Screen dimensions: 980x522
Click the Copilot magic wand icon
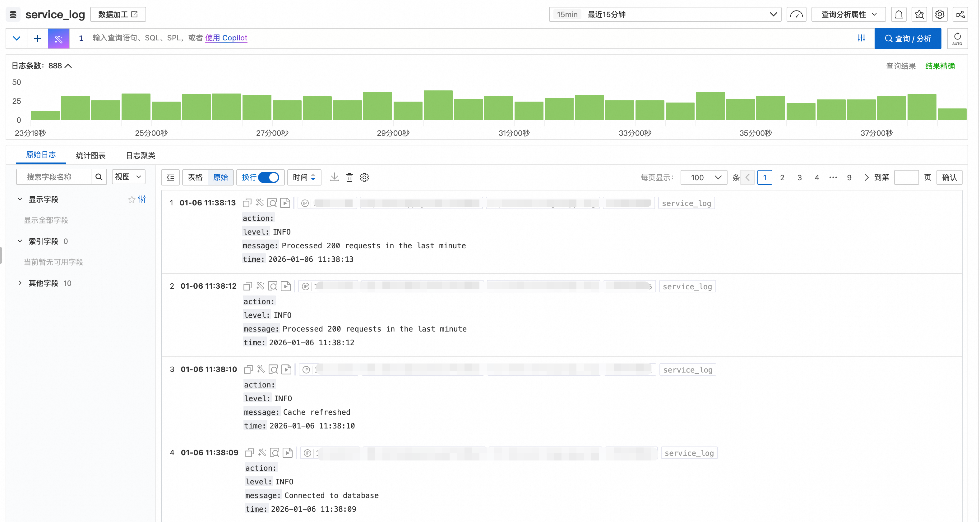58,39
